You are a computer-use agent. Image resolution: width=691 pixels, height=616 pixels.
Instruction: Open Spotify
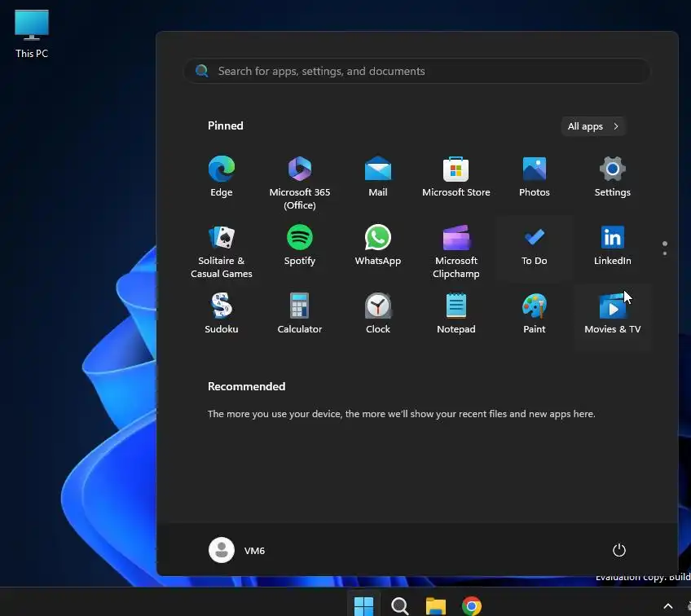coord(300,245)
